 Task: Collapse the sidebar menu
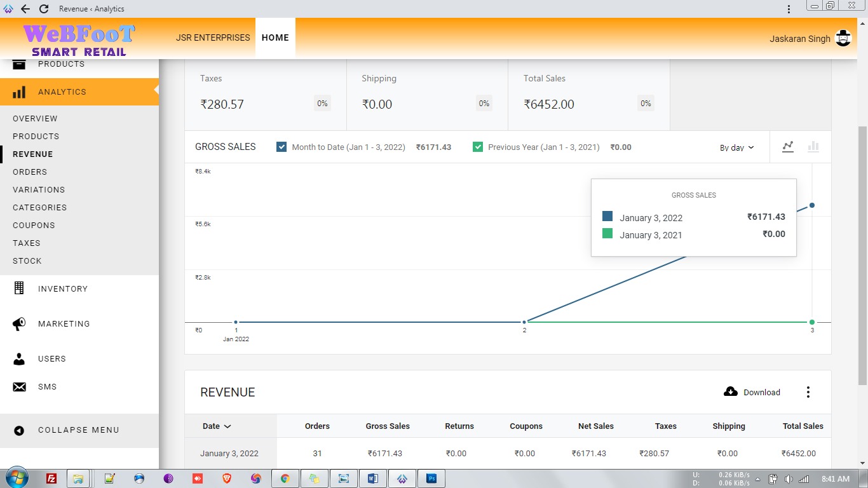tap(78, 430)
